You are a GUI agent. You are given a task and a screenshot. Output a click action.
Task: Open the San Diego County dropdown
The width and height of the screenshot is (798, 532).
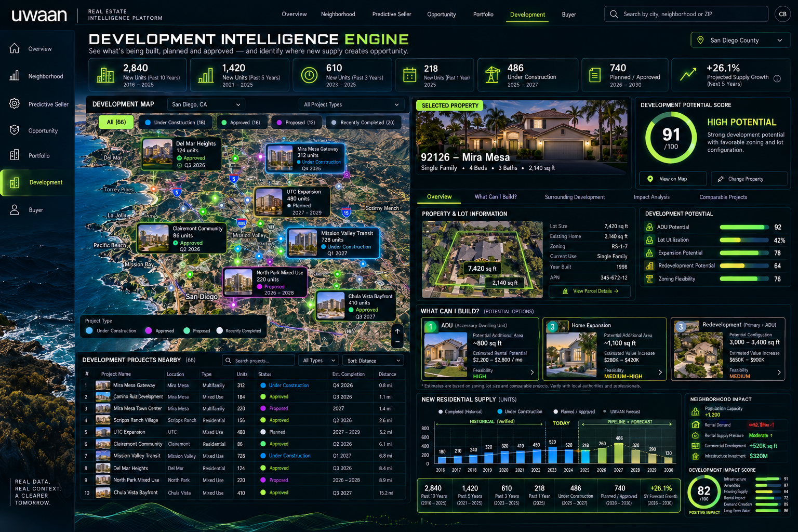click(x=740, y=40)
